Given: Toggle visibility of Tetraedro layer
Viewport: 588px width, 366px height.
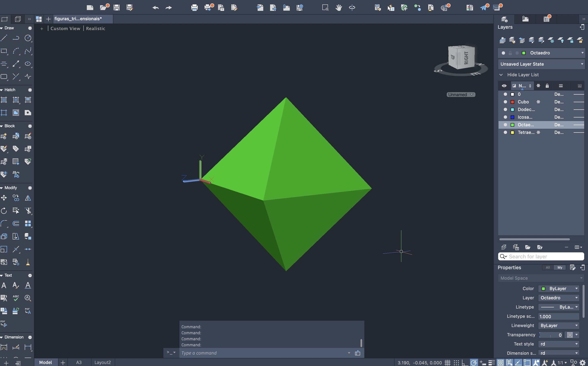Looking at the screenshot, I should [x=505, y=133].
